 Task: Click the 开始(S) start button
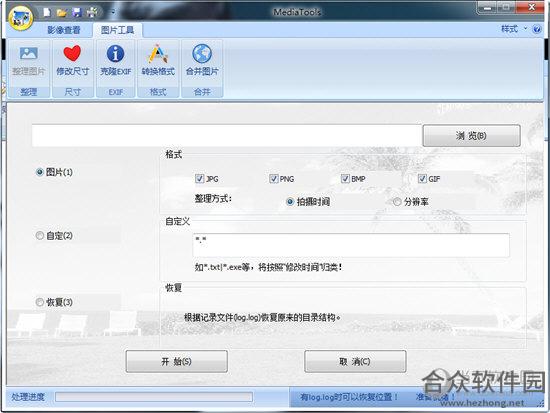(176, 361)
